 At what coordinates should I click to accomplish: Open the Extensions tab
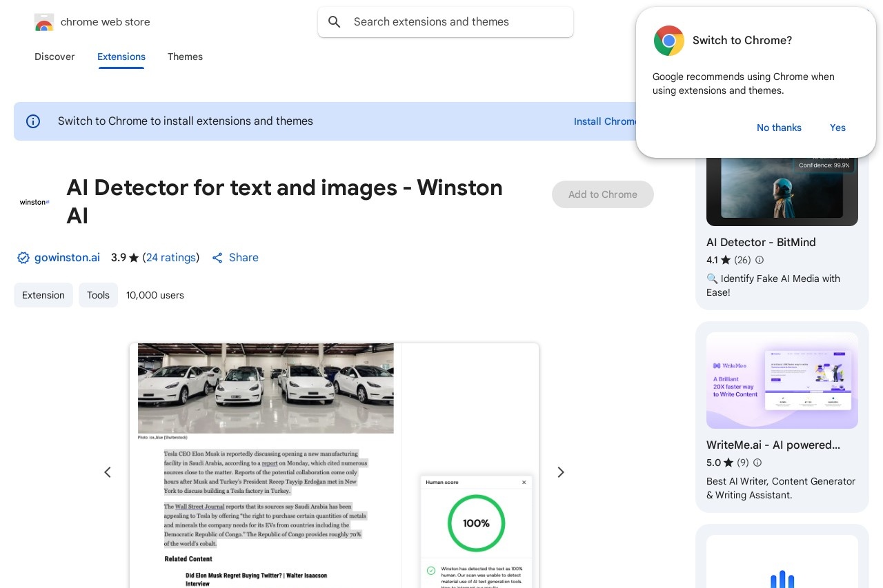[x=121, y=57]
